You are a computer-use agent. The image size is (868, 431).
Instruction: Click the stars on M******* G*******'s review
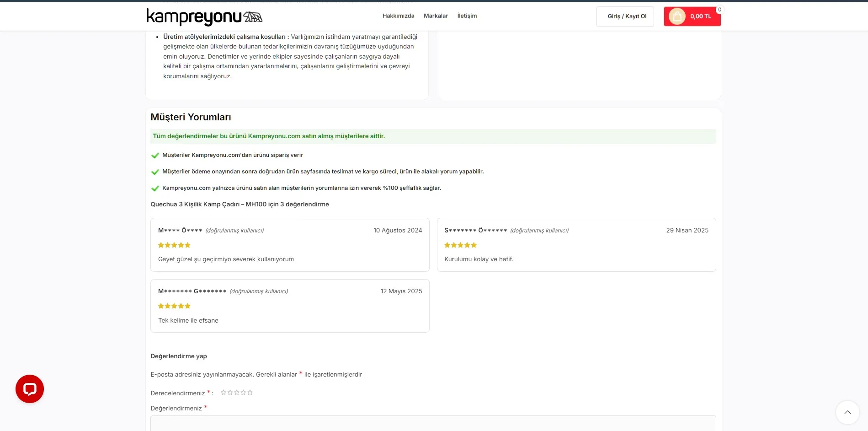click(x=174, y=306)
